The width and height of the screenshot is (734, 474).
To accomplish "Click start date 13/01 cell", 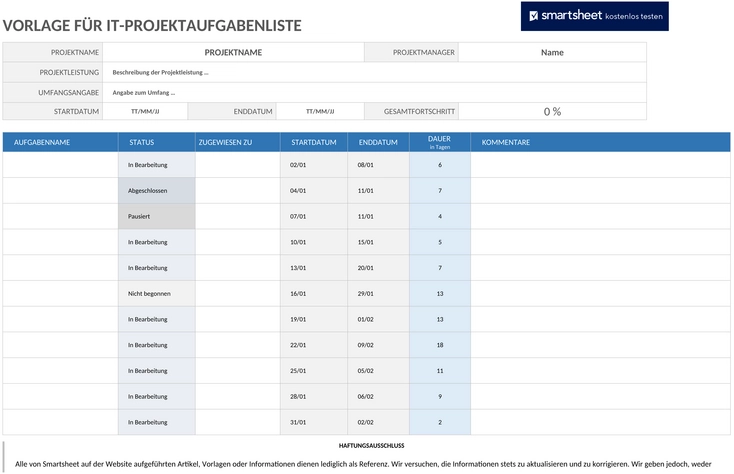I will [x=314, y=268].
